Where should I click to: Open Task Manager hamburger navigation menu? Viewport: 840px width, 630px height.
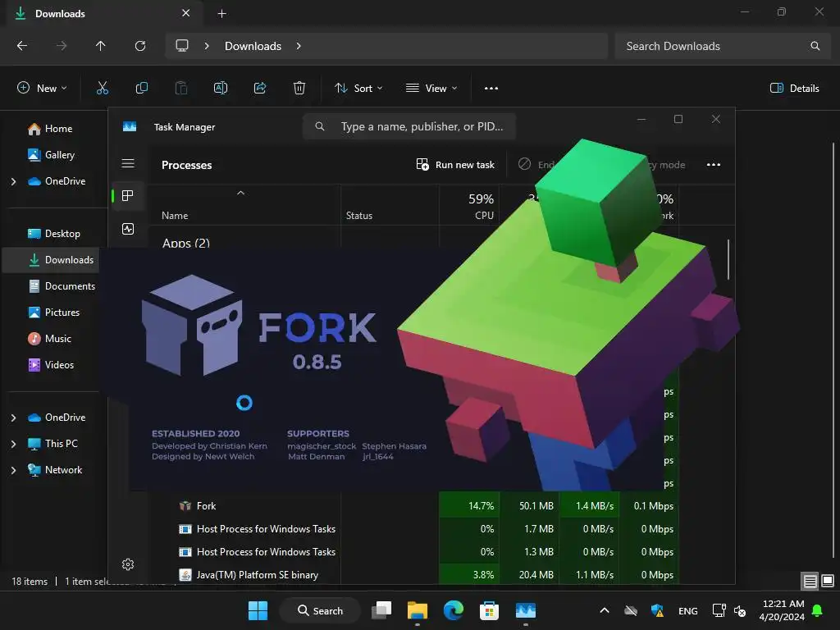tap(128, 163)
